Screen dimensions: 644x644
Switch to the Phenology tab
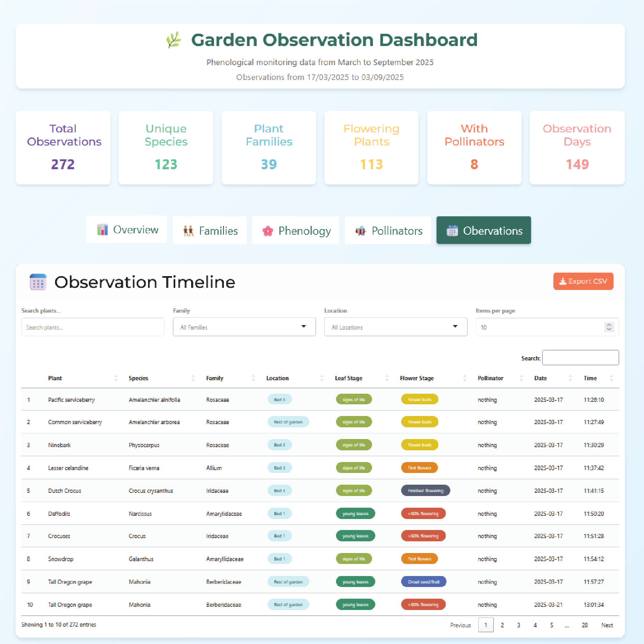296,231
